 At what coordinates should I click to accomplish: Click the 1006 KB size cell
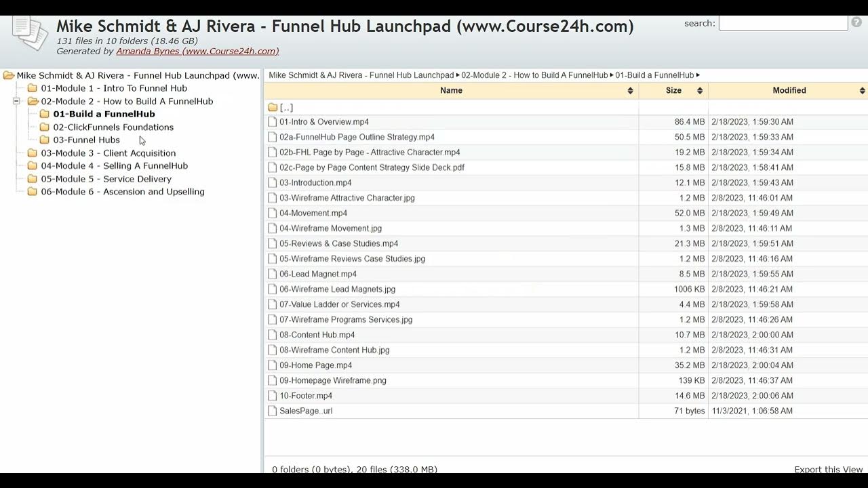click(x=689, y=289)
